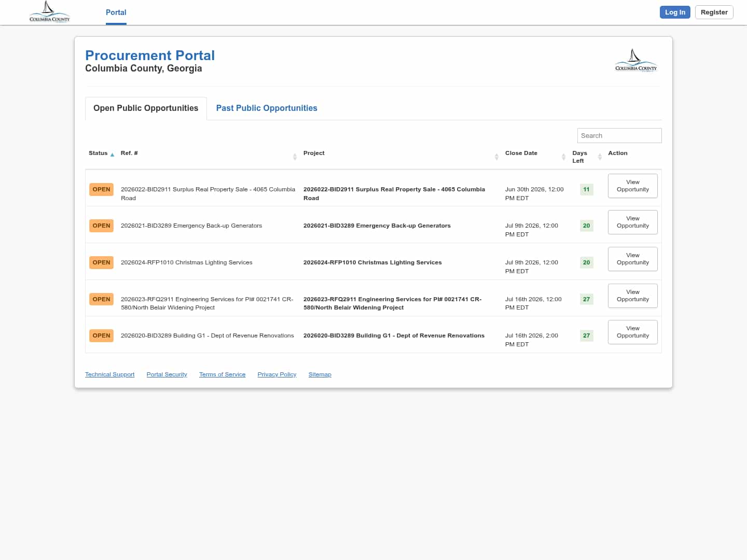Sort by Status column arrow

click(x=112, y=155)
